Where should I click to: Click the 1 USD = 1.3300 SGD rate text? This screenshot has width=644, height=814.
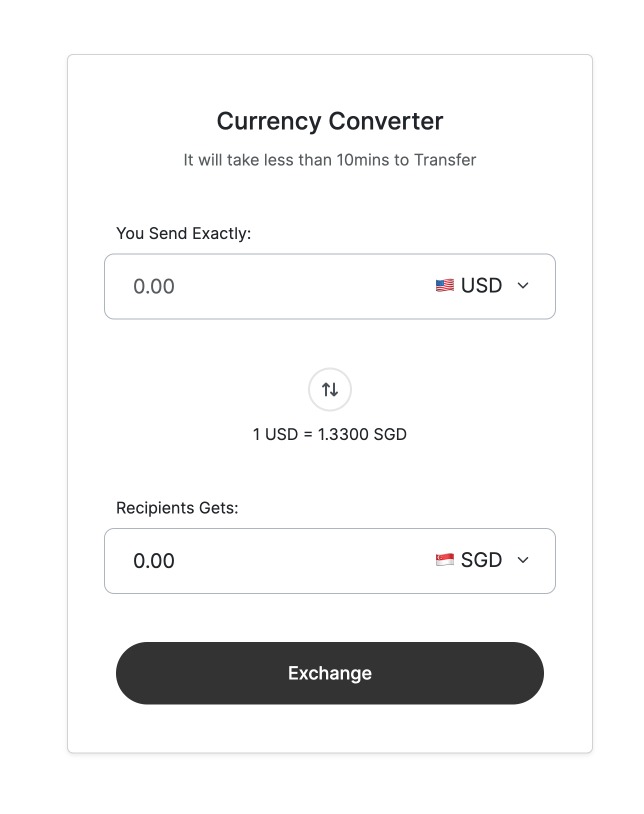[330, 435]
